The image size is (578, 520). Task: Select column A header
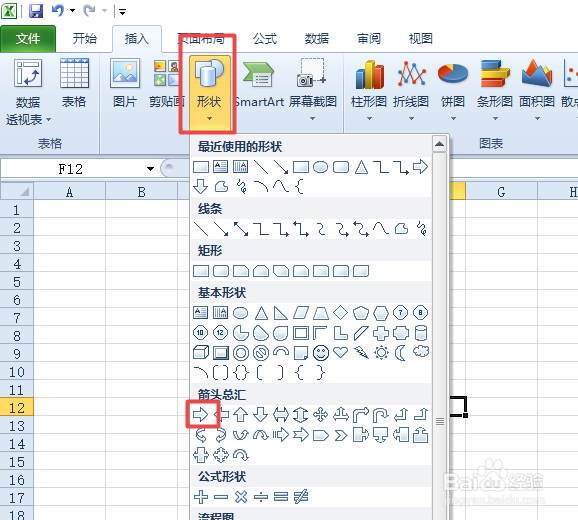tap(69, 192)
